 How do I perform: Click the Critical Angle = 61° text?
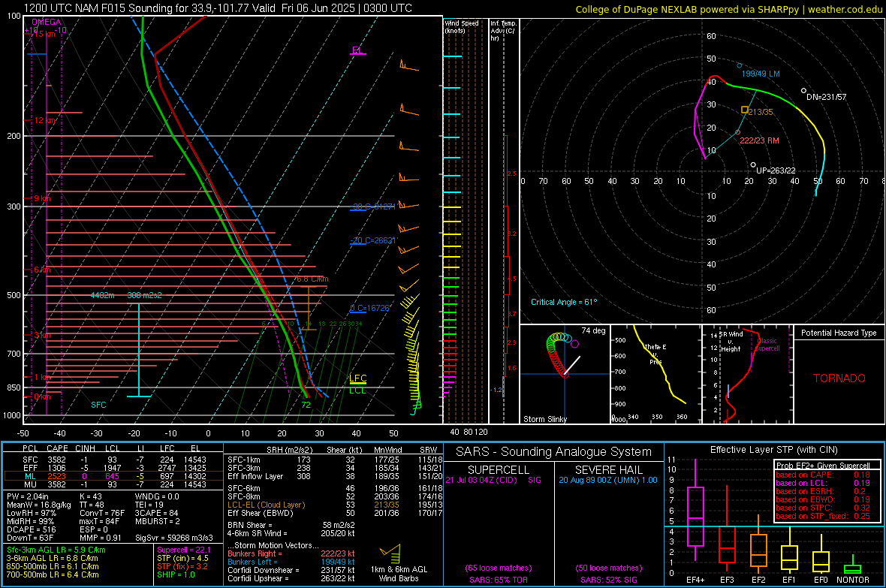click(x=563, y=302)
